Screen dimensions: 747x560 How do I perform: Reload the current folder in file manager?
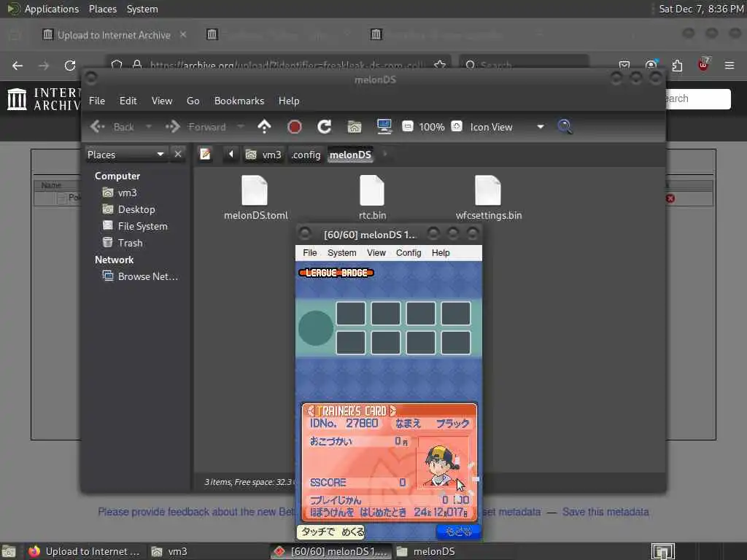click(x=325, y=127)
